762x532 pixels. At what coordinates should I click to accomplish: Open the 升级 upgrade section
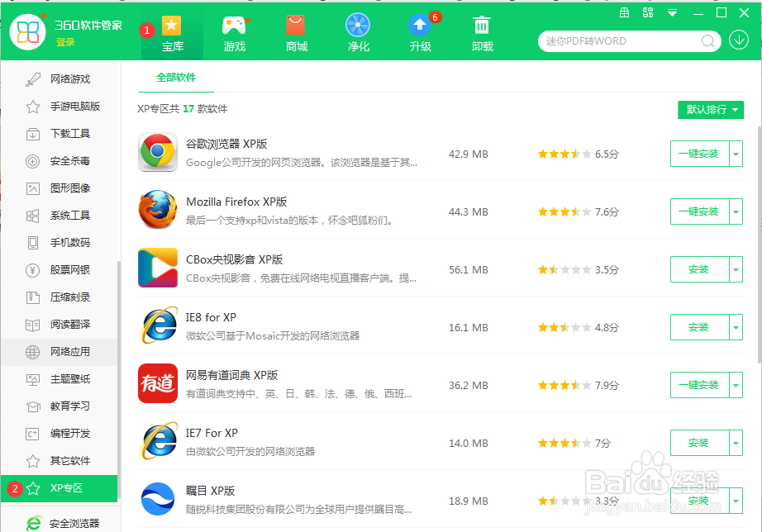421,34
